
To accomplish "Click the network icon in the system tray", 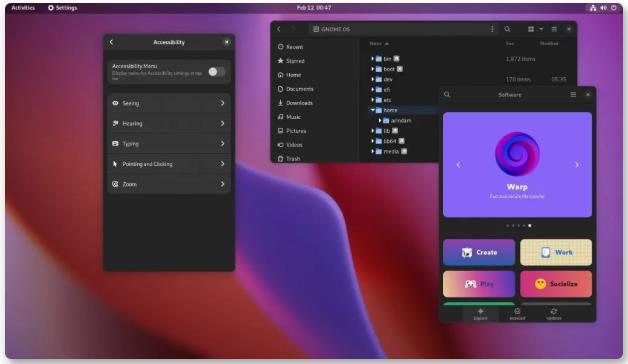I will (593, 8).
